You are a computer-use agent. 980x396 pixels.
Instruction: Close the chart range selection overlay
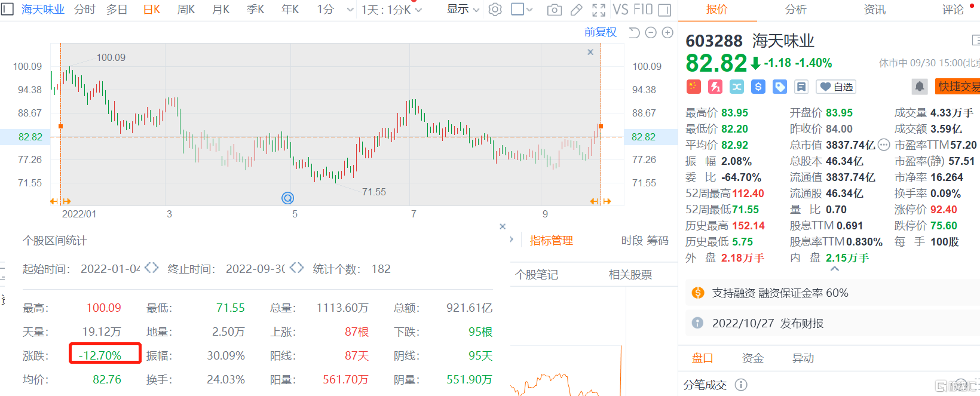pyautogui.click(x=590, y=52)
